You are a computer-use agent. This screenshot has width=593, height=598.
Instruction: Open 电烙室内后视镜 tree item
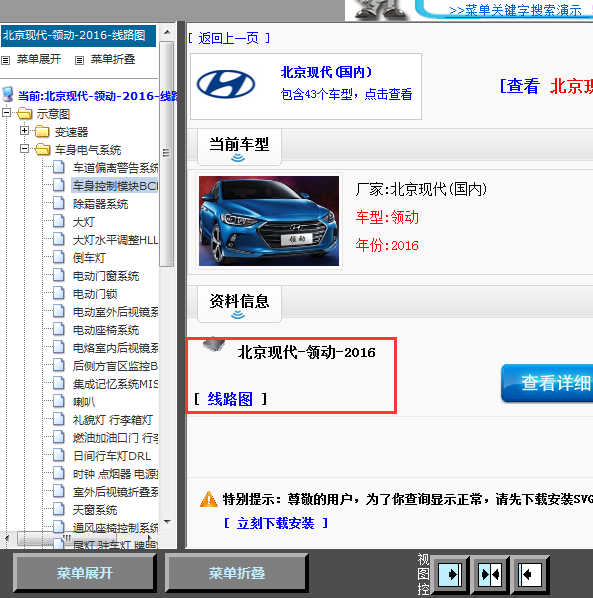click(x=116, y=348)
